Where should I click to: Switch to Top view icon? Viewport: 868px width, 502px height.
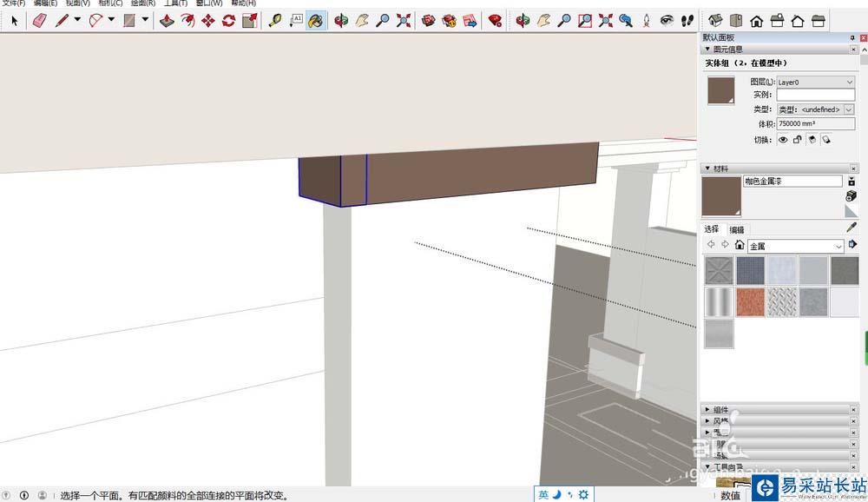(x=736, y=21)
